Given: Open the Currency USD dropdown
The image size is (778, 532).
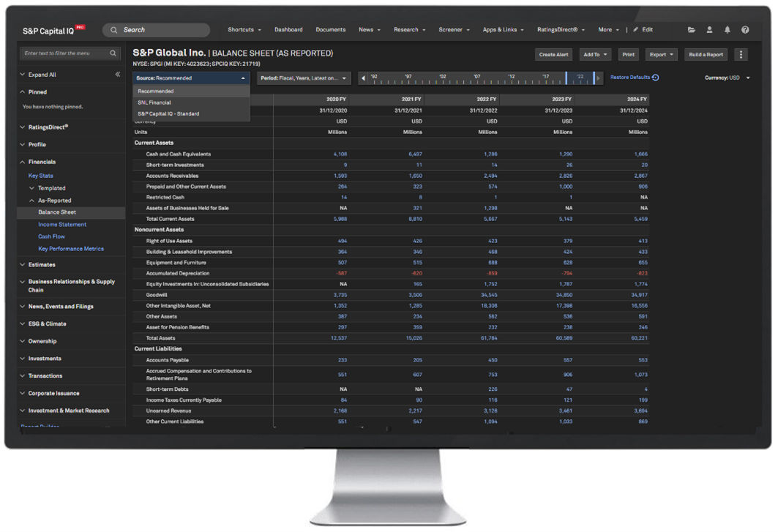Looking at the screenshot, I should point(747,78).
